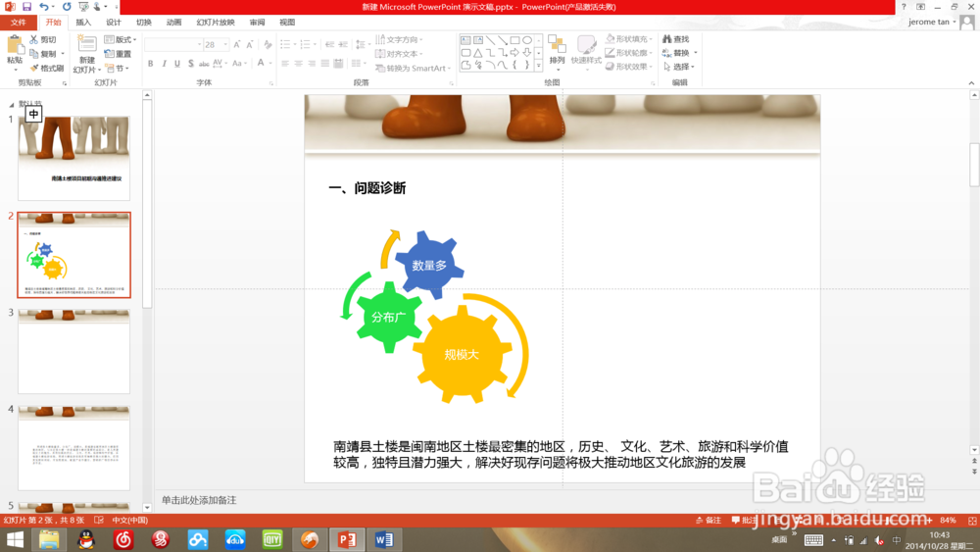Select the rectangle shape in the shapes gallery
This screenshot has height=552, width=980.
point(515,40)
